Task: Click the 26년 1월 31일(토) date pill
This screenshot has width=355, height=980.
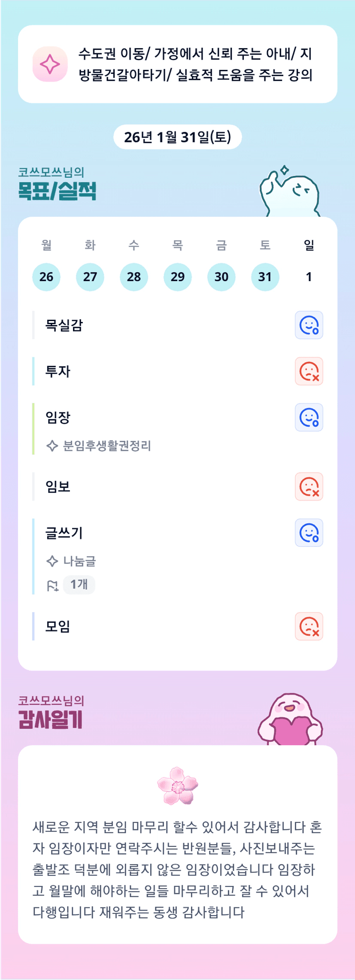Action: (x=178, y=137)
